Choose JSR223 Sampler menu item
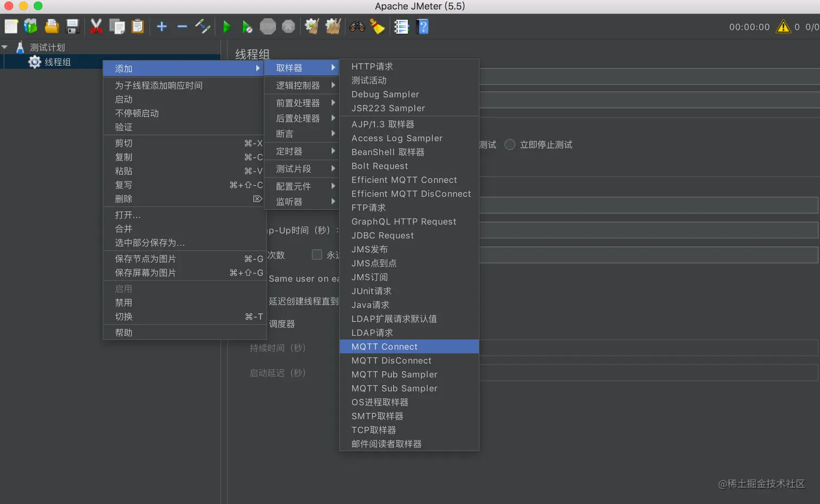The image size is (820, 504). click(409, 108)
